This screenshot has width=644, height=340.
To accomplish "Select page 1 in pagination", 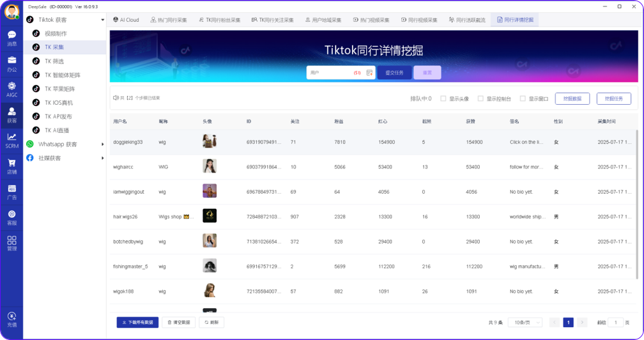I will 569,322.
